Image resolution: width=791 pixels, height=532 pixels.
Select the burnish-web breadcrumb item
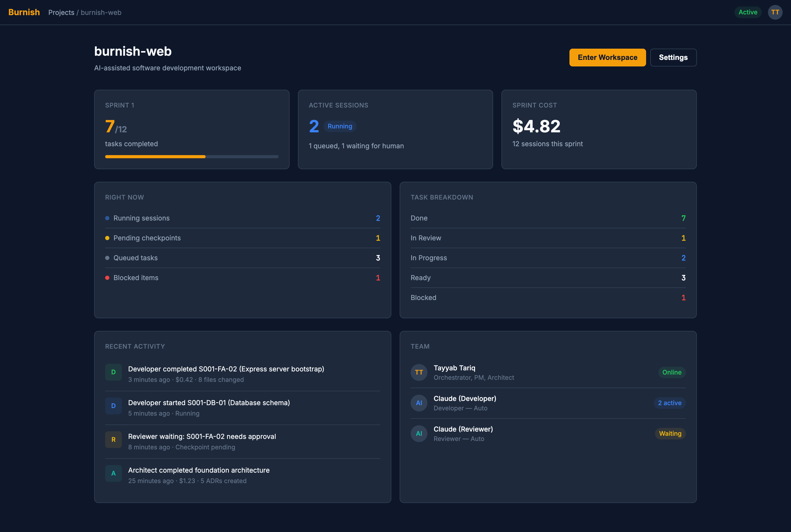coord(101,12)
